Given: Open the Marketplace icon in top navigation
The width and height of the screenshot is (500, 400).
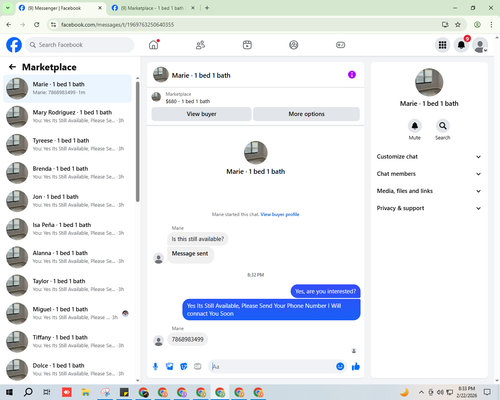Looking at the screenshot, I should click(247, 45).
